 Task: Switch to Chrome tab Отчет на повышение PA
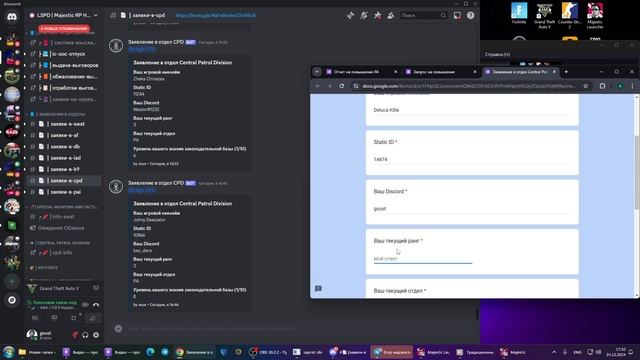362,72
